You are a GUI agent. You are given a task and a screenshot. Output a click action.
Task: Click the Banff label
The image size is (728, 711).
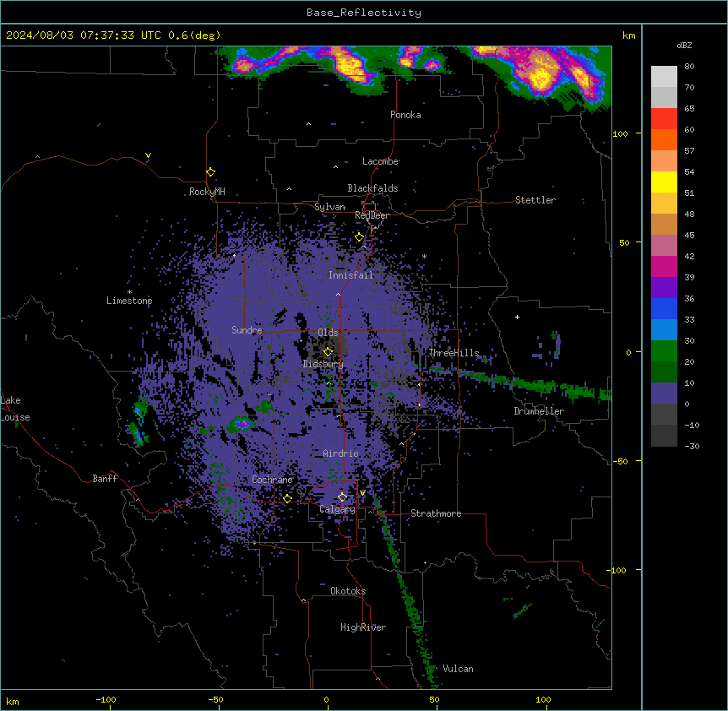[105, 479]
